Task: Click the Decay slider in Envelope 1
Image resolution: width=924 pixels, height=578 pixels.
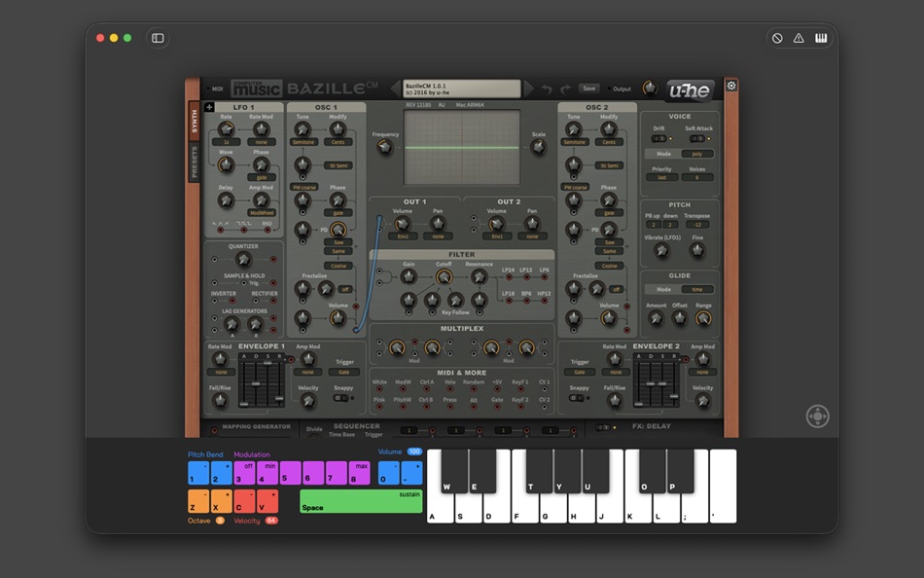Action: (256, 383)
